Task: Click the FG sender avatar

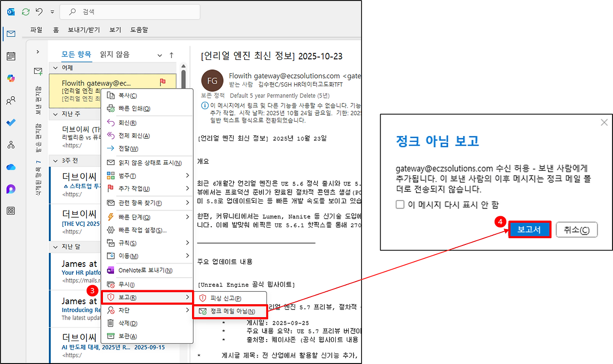Action: [212, 80]
